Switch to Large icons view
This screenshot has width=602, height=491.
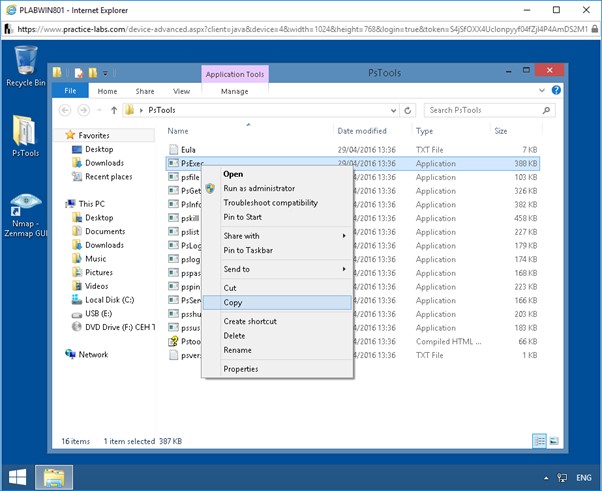pyautogui.click(x=554, y=441)
